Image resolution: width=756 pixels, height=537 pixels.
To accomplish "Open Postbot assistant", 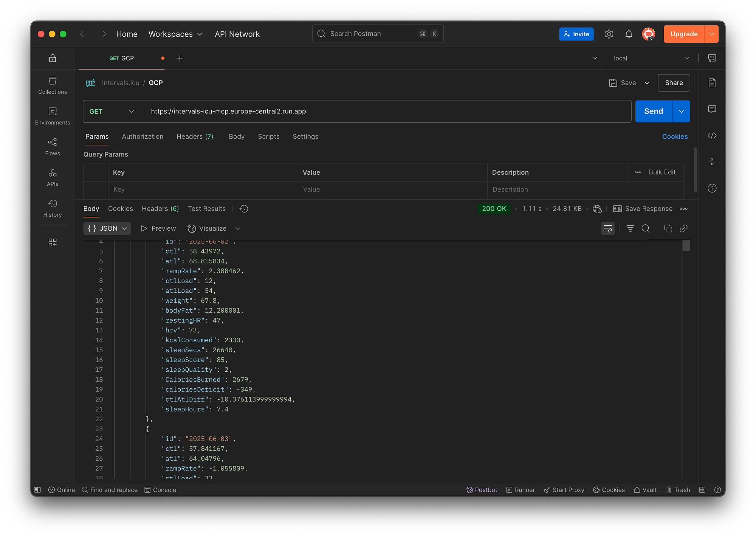I will (482, 490).
